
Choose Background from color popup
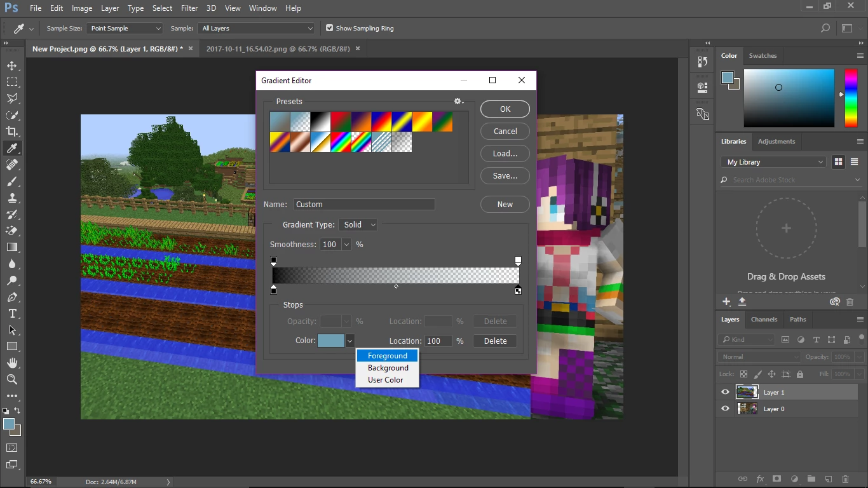coord(387,368)
